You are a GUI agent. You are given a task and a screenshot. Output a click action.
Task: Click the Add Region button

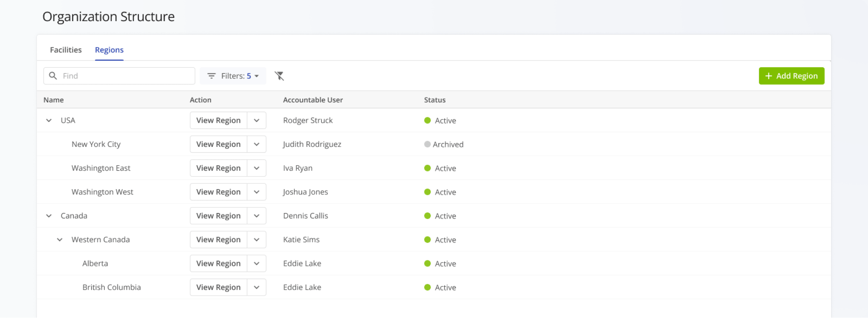click(x=791, y=76)
